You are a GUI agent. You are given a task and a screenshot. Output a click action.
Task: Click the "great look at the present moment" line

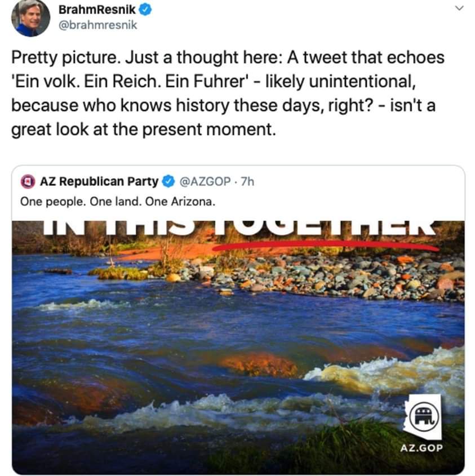coord(144,130)
